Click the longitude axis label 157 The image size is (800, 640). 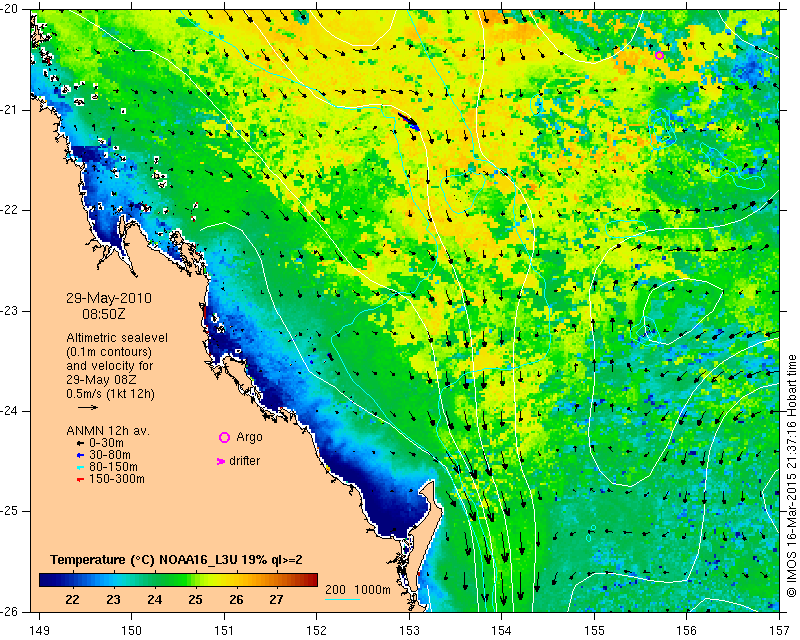[x=780, y=631]
